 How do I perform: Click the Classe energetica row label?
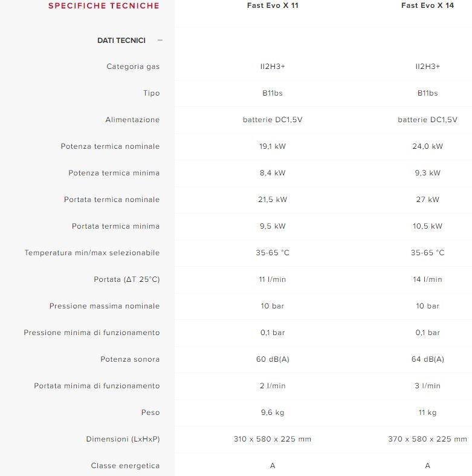[126, 466]
